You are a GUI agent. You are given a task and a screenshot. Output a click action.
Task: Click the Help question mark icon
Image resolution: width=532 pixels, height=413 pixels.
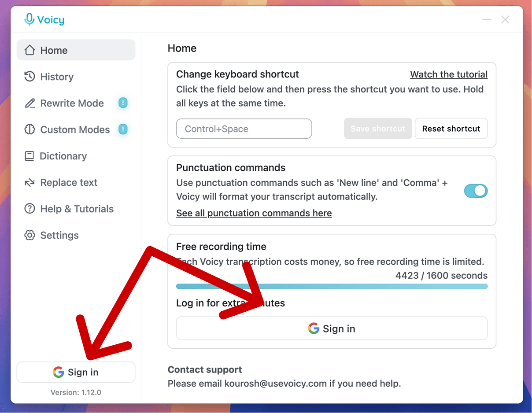click(30, 209)
